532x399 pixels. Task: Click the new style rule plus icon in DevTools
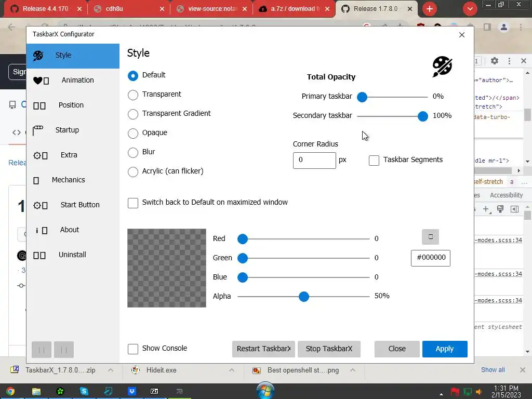point(486,209)
